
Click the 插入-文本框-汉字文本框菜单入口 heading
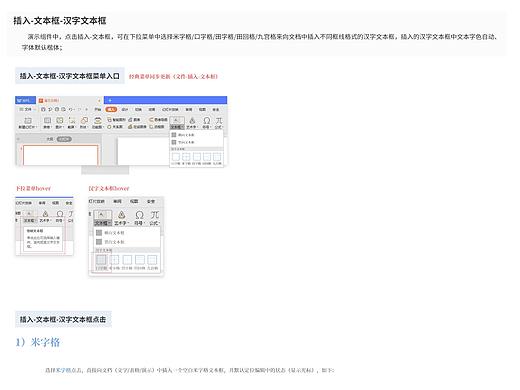point(69,76)
